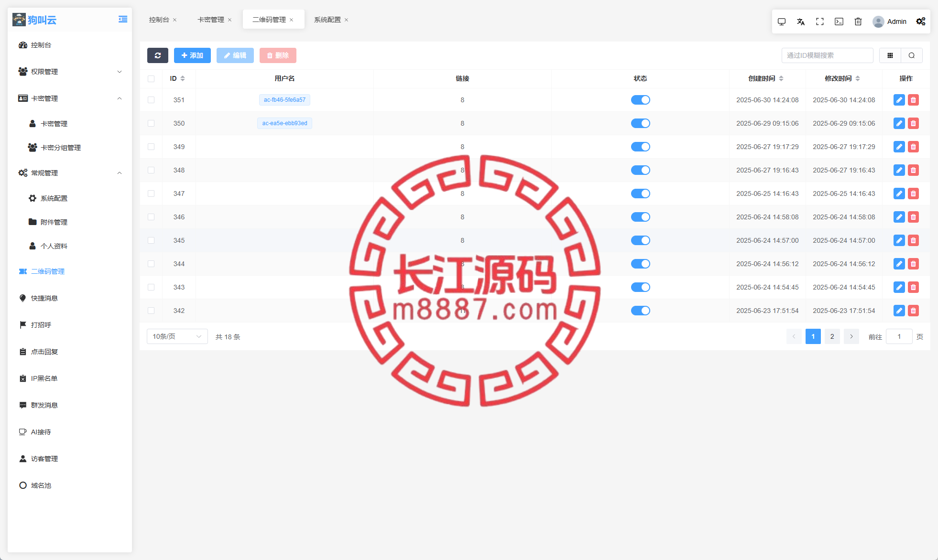Select the checkbox for row 351
This screenshot has width=938, height=560.
pos(151,100)
